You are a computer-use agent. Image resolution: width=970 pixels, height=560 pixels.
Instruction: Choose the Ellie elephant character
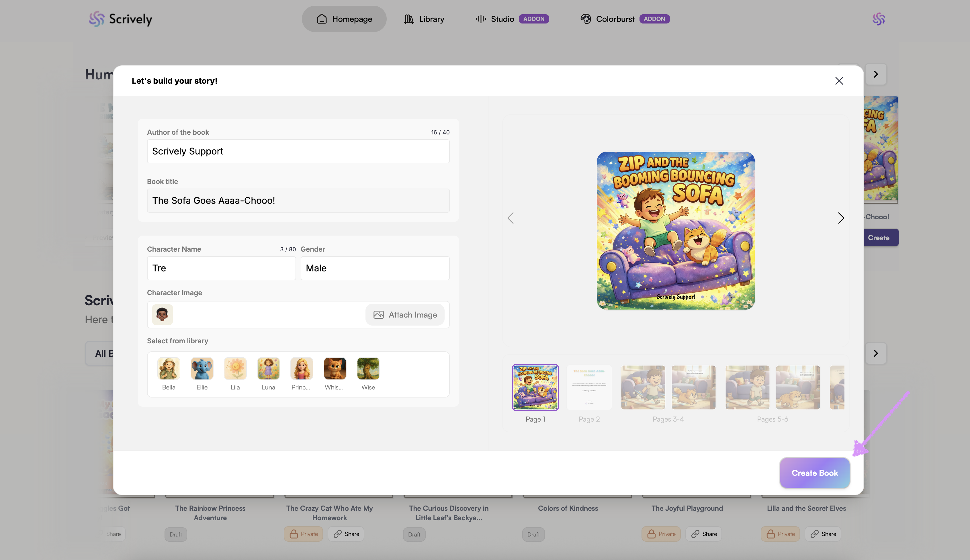(x=202, y=369)
